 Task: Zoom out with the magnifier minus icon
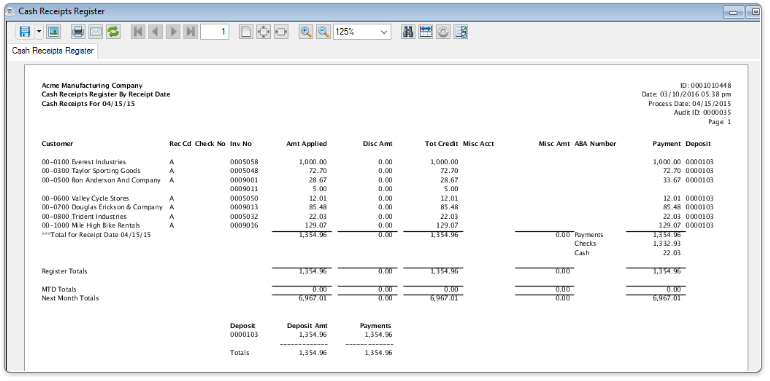(x=323, y=32)
